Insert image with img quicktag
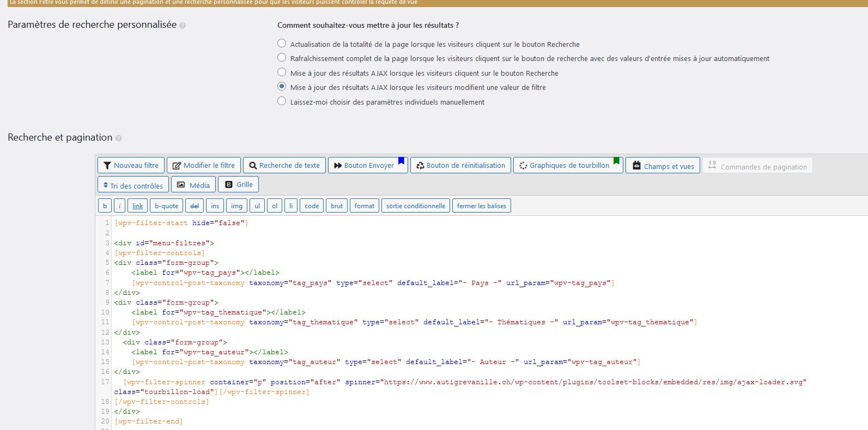 click(x=236, y=205)
